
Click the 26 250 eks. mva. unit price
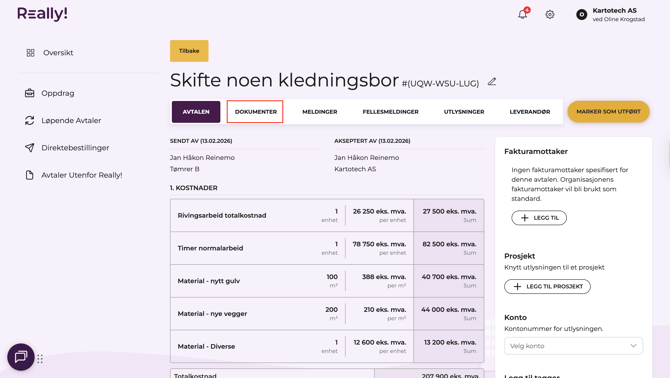click(x=379, y=211)
